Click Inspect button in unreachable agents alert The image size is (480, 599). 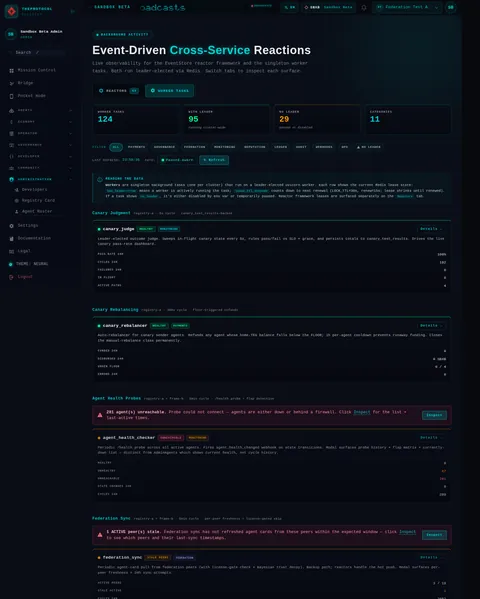(x=434, y=415)
